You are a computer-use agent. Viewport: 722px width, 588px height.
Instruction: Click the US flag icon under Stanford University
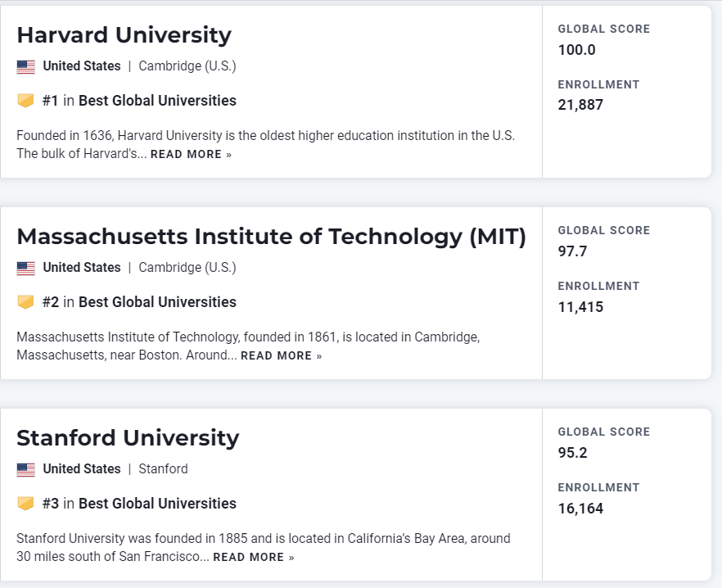click(26, 469)
